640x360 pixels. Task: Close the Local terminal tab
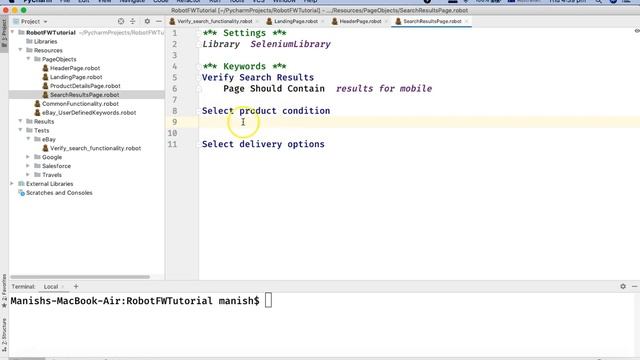63,287
